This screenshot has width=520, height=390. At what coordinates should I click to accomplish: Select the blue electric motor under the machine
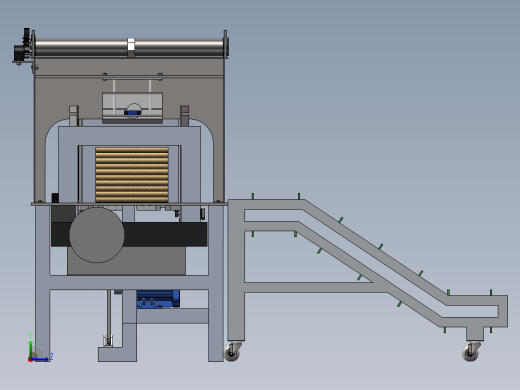[x=158, y=299]
